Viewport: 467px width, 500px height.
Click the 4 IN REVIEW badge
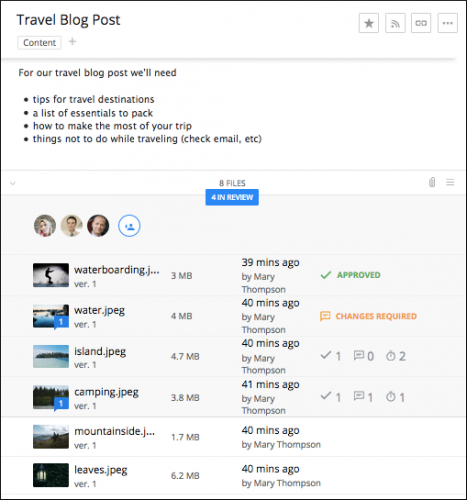pyautogui.click(x=232, y=197)
